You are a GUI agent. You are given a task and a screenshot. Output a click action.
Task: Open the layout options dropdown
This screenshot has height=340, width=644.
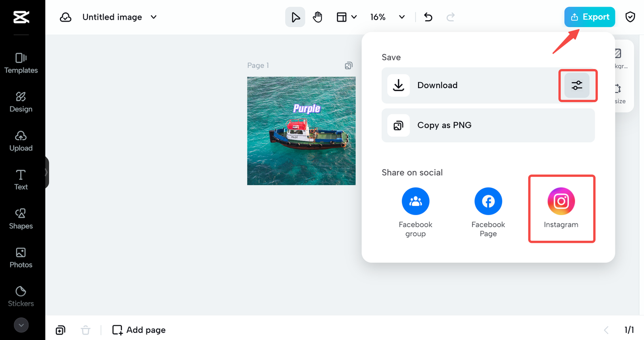point(347,17)
